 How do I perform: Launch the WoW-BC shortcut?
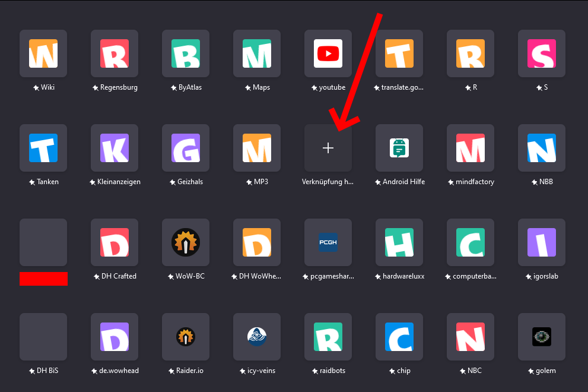pyautogui.click(x=186, y=242)
